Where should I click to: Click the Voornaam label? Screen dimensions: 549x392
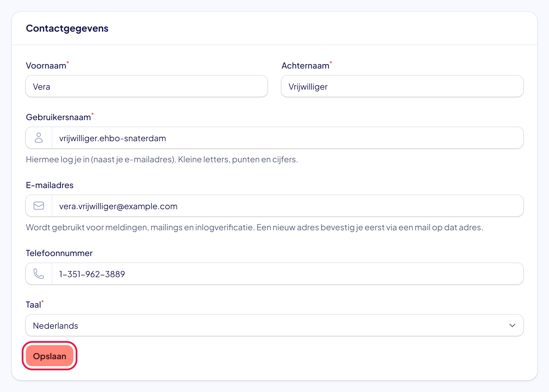(x=46, y=66)
